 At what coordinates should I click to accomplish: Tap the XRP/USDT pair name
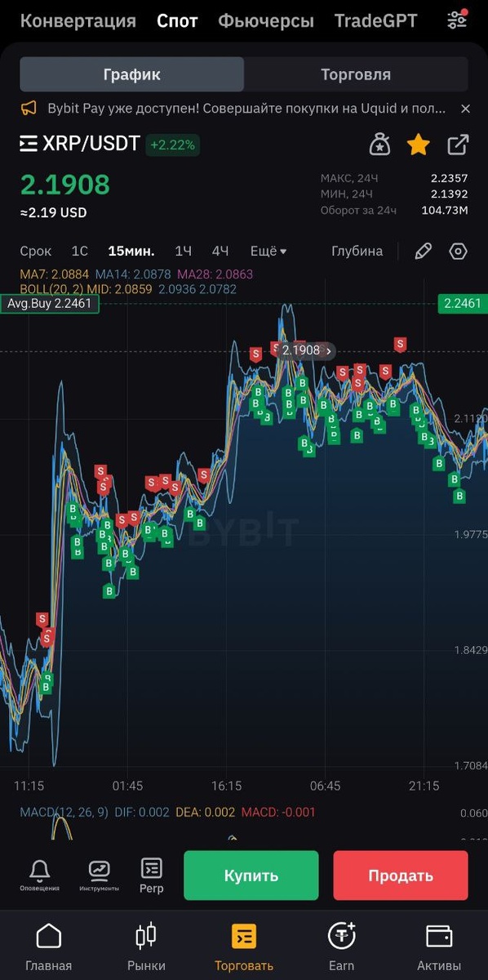[x=91, y=145]
